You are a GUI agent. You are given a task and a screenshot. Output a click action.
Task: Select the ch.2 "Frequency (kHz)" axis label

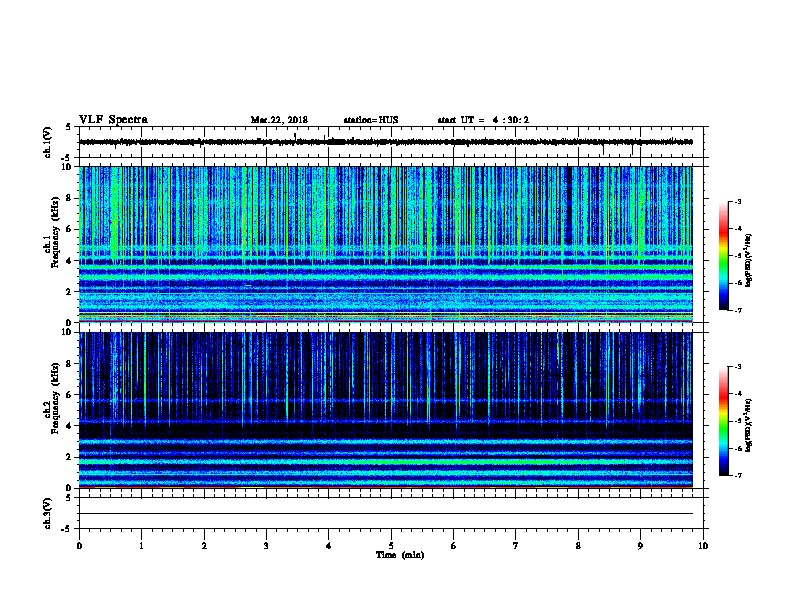tap(55, 398)
